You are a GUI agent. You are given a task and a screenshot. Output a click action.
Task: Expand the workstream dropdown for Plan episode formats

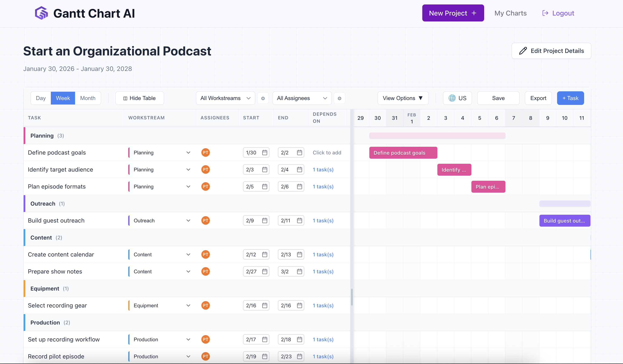pyautogui.click(x=188, y=186)
